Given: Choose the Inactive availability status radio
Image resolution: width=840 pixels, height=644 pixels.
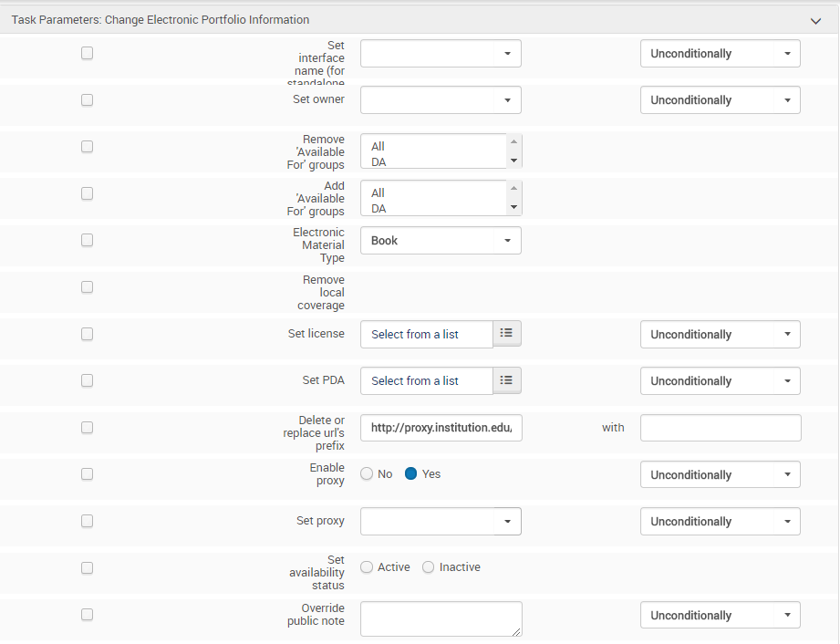Looking at the screenshot, I should pos(428,567).
